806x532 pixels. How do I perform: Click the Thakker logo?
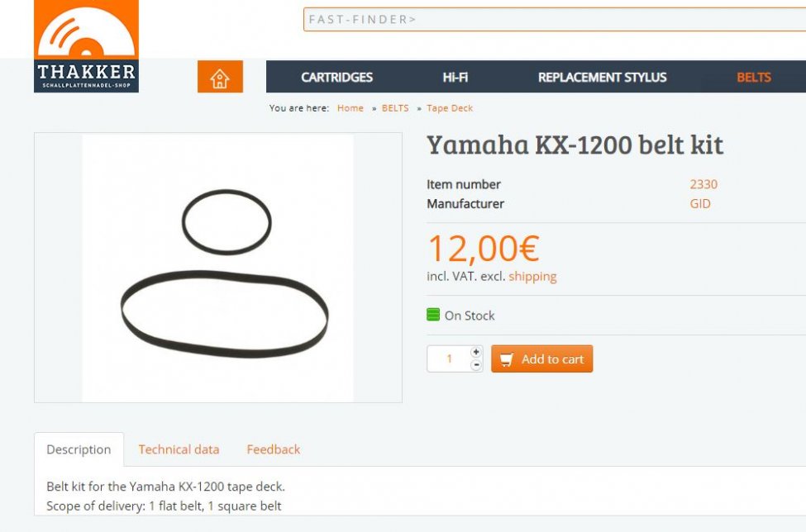[x=86, y=46]
